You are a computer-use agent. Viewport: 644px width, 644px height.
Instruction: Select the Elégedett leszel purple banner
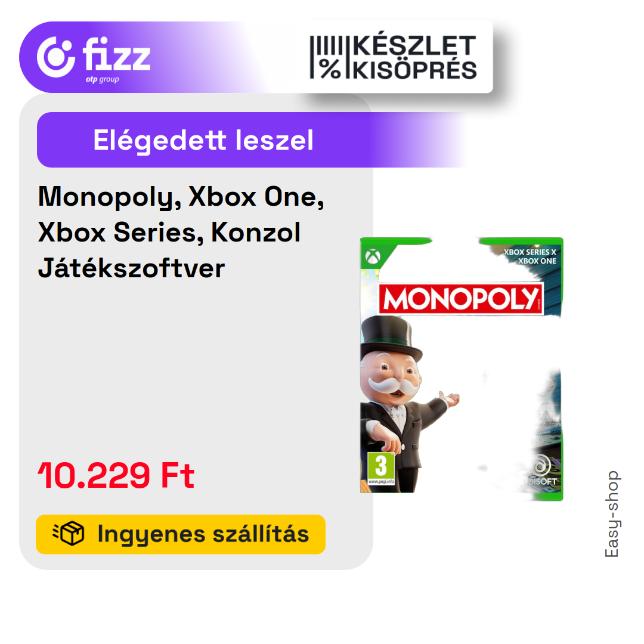(x=250, y=140)
